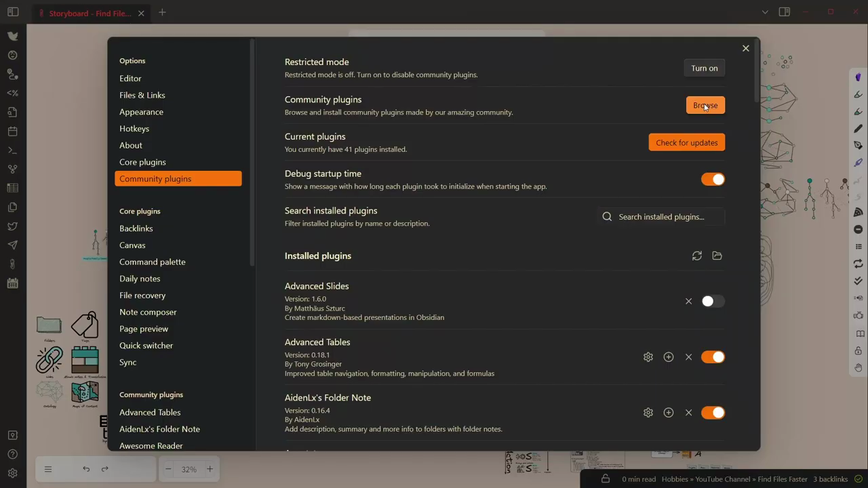Select Community plugins in Options list
Screen dimensions: 868x488
click(x=178, y=178)
